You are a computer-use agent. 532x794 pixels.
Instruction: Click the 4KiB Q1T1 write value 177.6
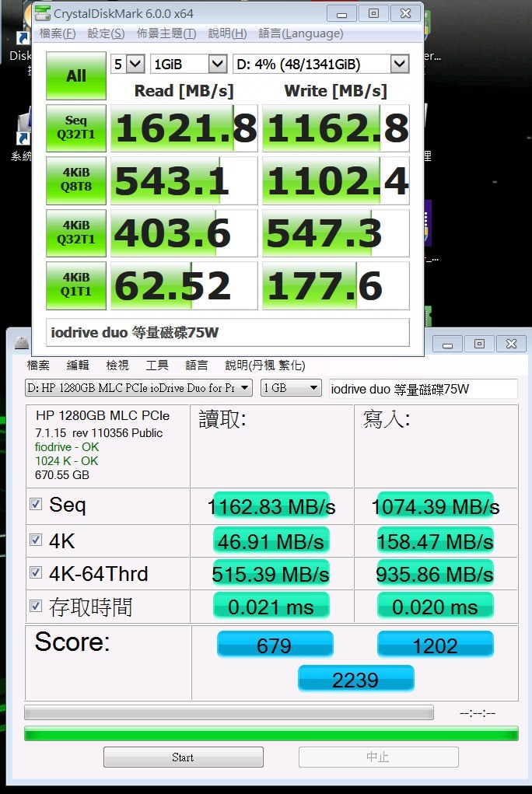coord(336,285)
